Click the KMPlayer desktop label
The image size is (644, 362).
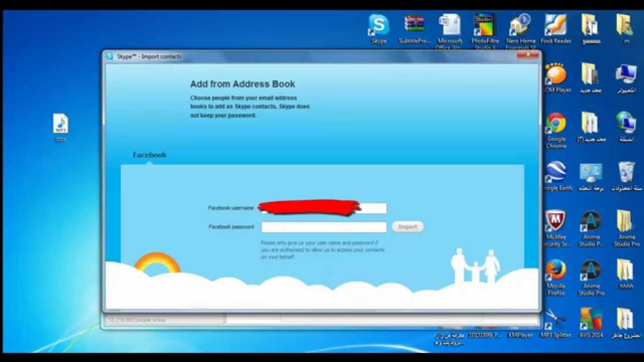point(520,335)
